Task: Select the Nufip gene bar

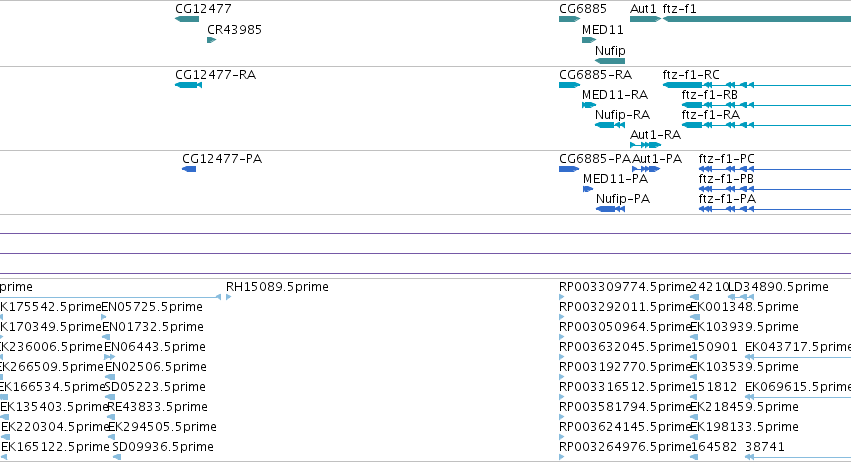Action: click(610, 61)
